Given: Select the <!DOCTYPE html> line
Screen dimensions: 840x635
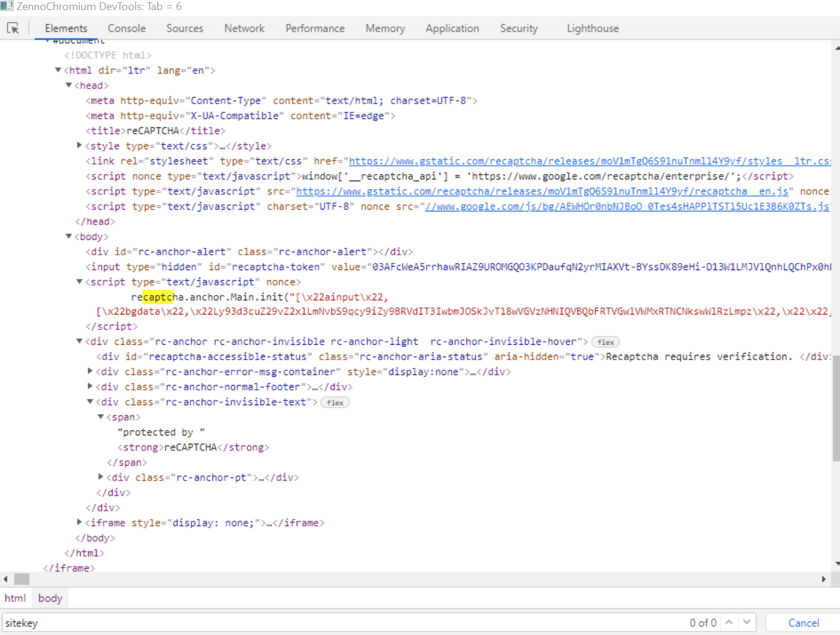Looking at the screenshot, I should click(108, 55).
